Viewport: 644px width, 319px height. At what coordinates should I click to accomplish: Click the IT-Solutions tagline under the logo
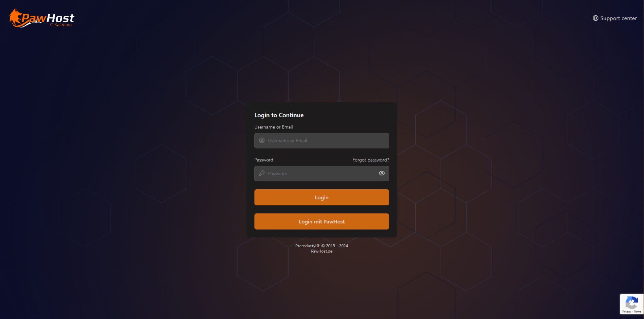(x=61, y=25)
